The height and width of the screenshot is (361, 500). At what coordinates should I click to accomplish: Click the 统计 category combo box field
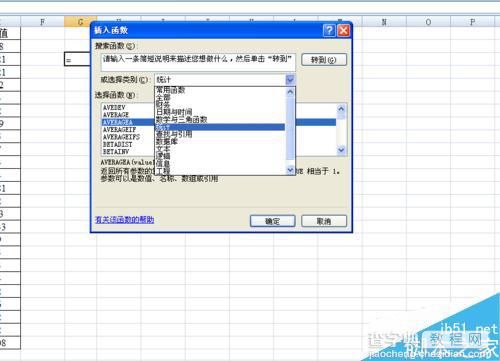tap(220, 80)
